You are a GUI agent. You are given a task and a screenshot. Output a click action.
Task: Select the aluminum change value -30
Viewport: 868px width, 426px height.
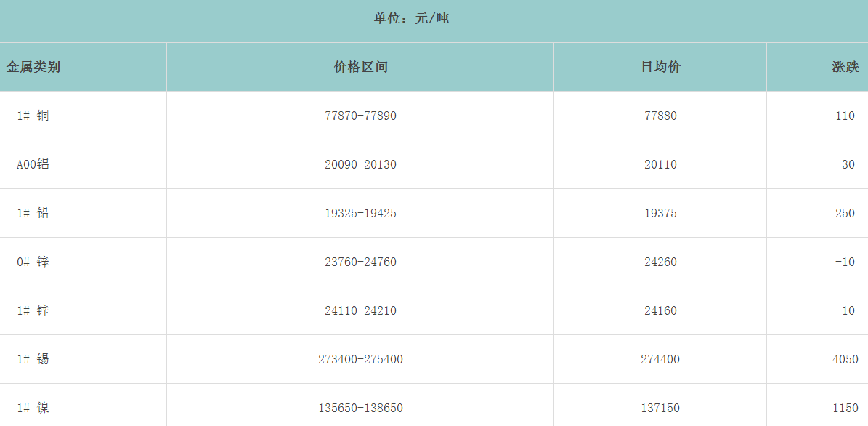(x=845, y=164)
